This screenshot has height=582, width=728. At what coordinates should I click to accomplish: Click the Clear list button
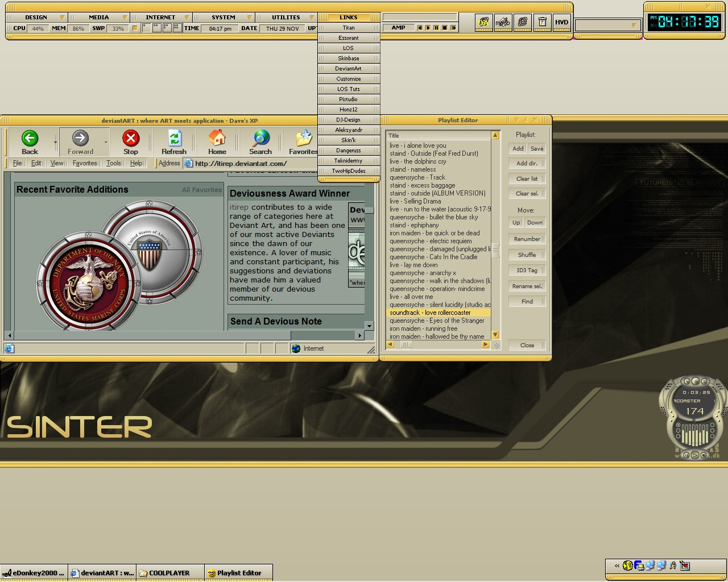click(x=527, y=178)
